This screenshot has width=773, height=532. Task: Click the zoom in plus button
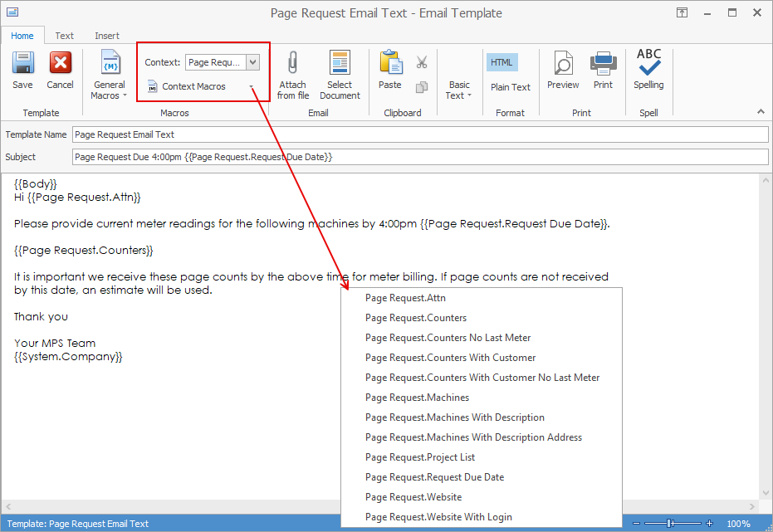click(709, 523)
